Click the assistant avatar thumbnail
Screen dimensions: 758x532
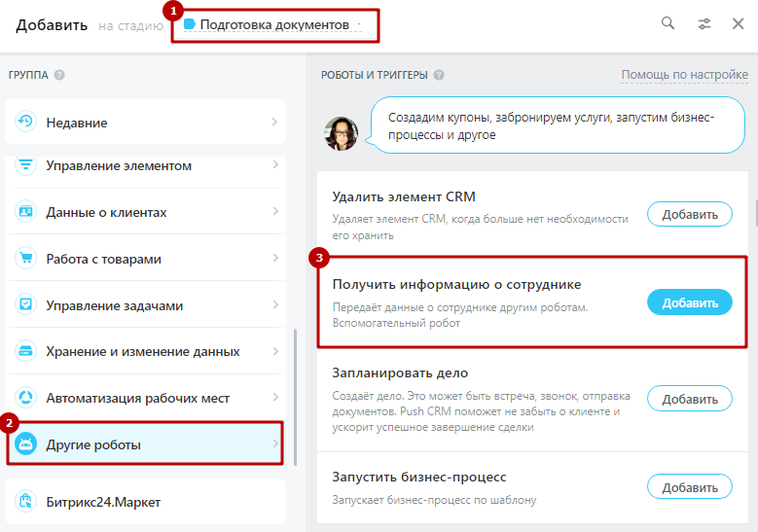[341, 133]
